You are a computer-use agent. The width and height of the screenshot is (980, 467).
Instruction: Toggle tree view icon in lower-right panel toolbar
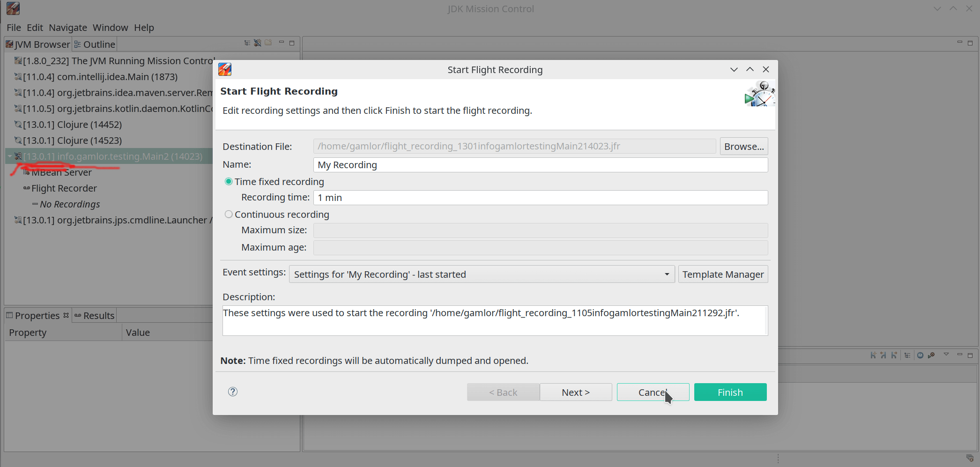point(907,355)
